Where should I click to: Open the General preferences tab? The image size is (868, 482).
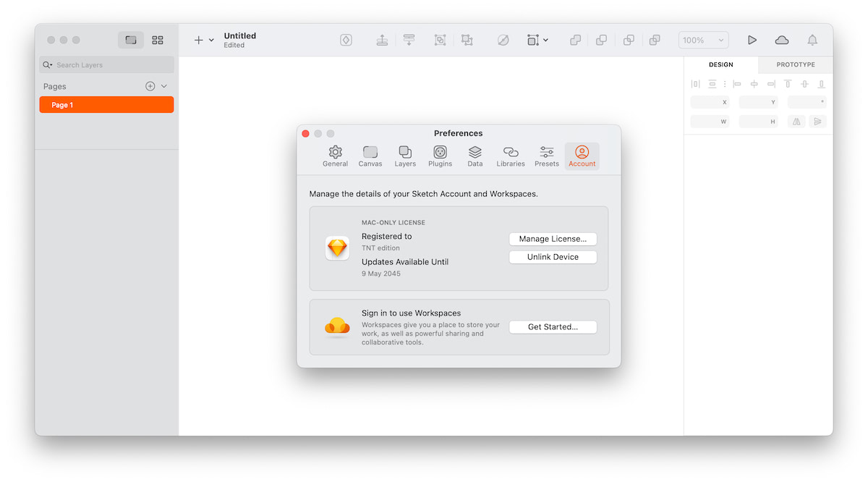pos(335,156)
